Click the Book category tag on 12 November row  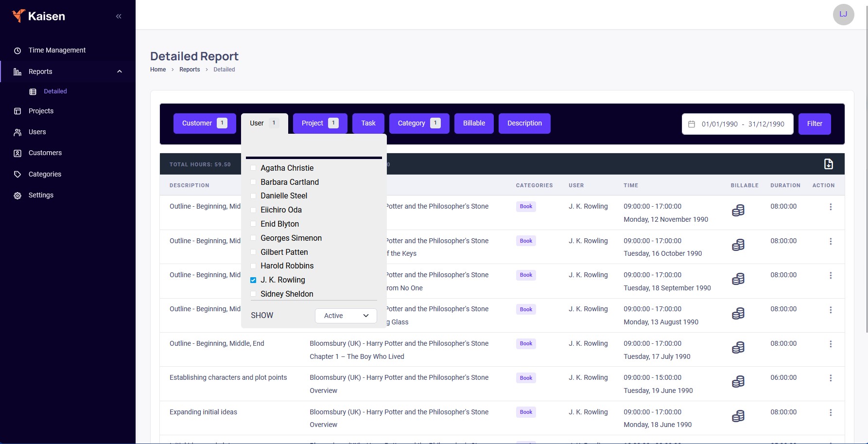526,207
